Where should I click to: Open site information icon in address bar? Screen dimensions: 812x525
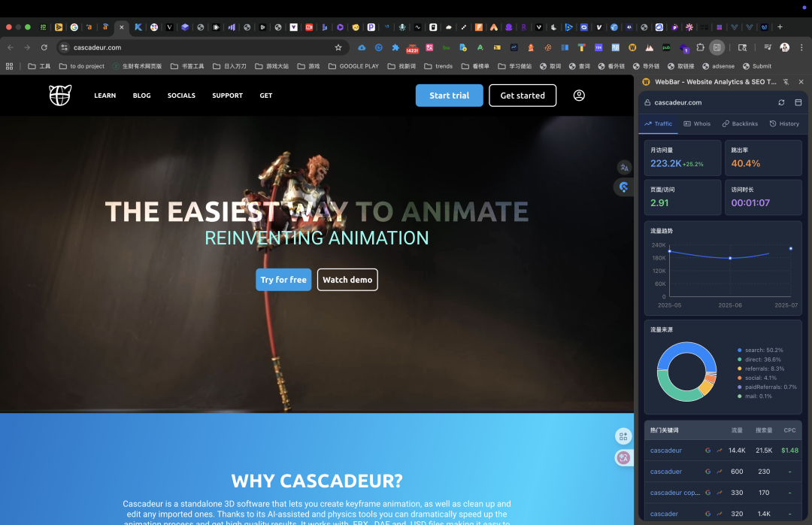[64, 47]
